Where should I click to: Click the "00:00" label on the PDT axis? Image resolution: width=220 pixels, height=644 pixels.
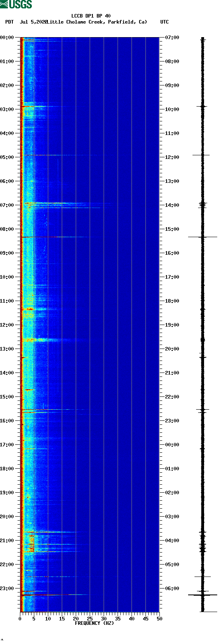[7, 38]
